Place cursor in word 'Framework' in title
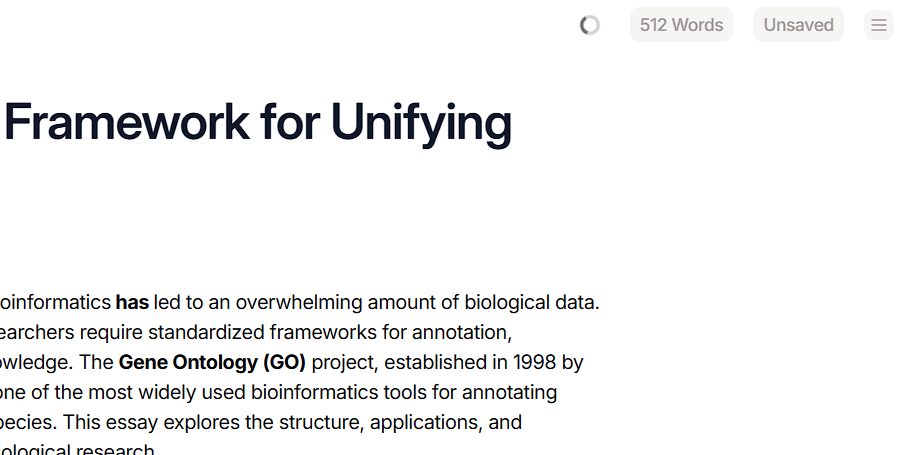Image resolution: width=900 pixels, height=455 pixels. coord(127,122)
